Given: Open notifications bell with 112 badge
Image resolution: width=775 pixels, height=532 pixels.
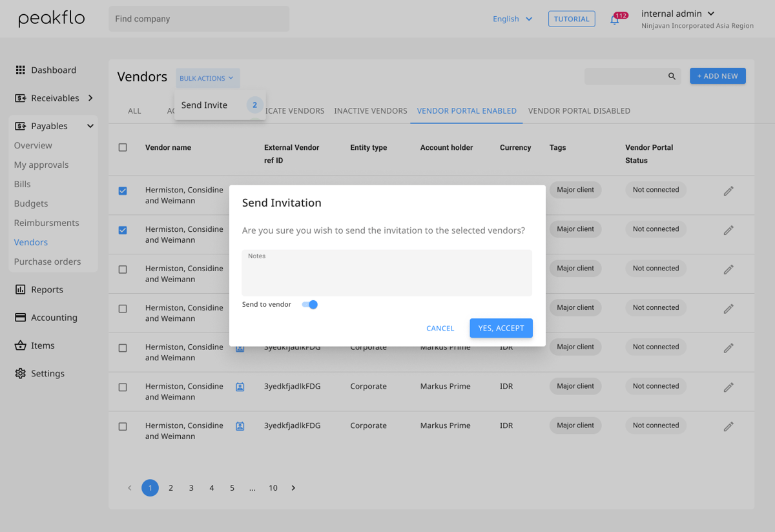Looking at the screenshot, I should [615, 19].
